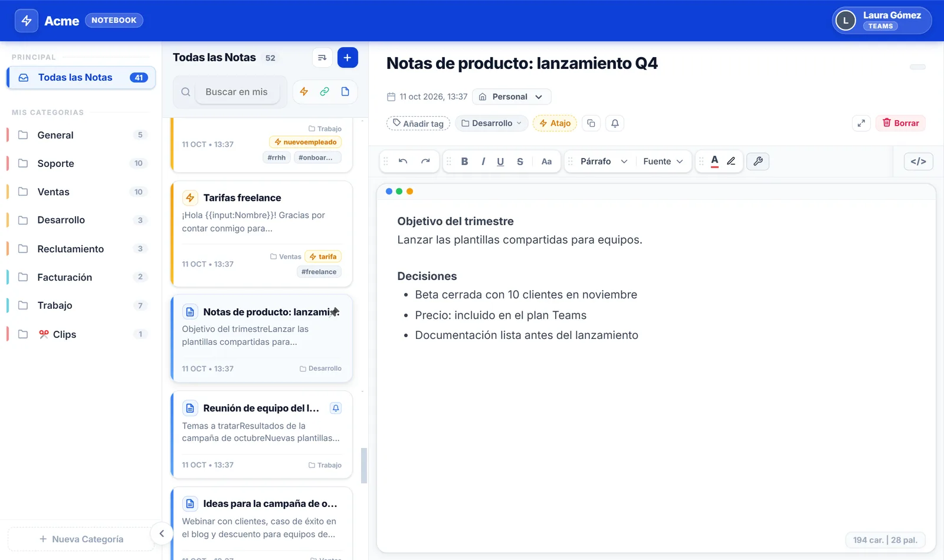Open the Soporte category
This screenshot has width=944, height=560.
point(81,163)
